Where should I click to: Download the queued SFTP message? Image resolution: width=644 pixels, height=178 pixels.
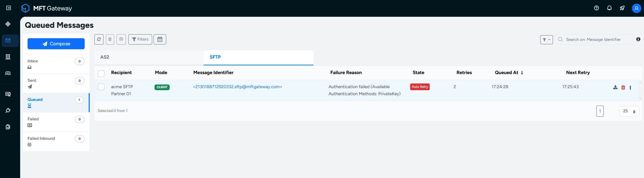click(x=615, y=87)
